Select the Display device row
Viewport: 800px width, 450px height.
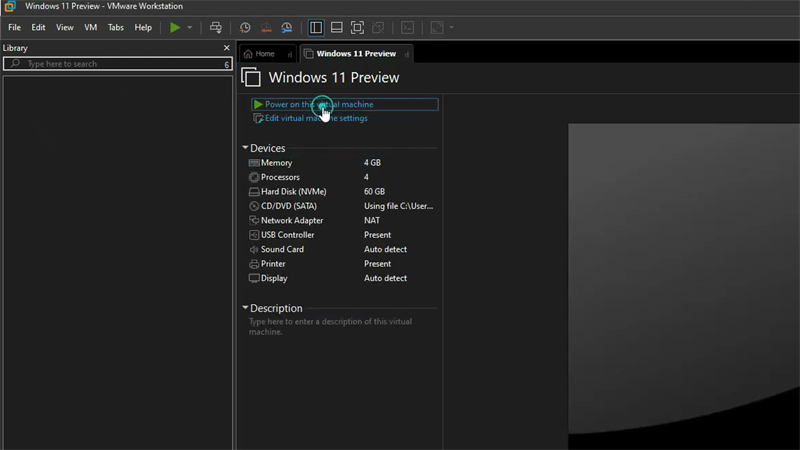[x=341, y=278]
